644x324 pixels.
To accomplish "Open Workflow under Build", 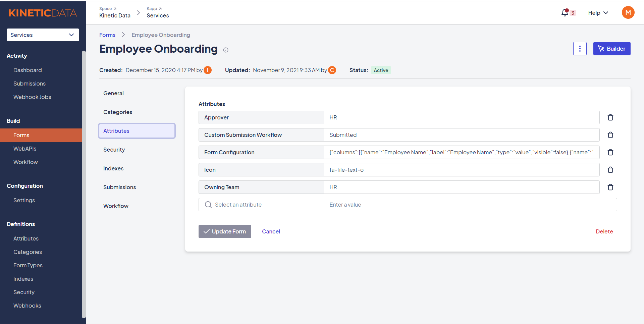I will [25, 162].
